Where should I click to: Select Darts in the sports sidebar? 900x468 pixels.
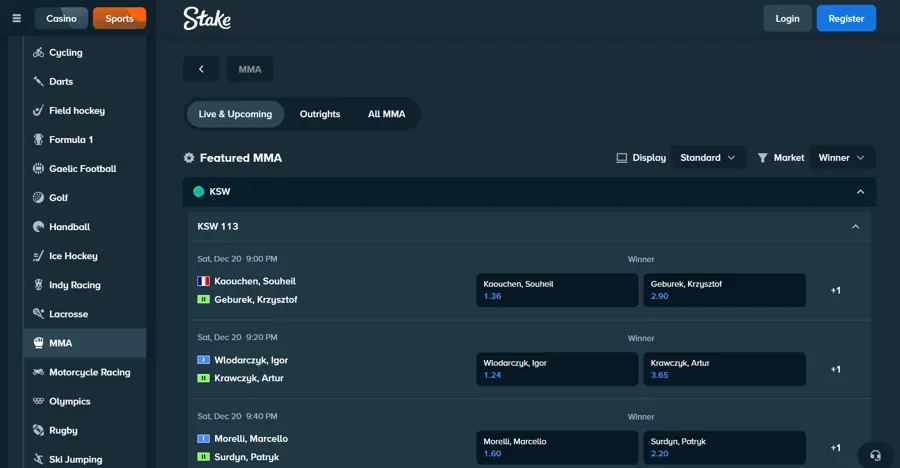[85, 82]
